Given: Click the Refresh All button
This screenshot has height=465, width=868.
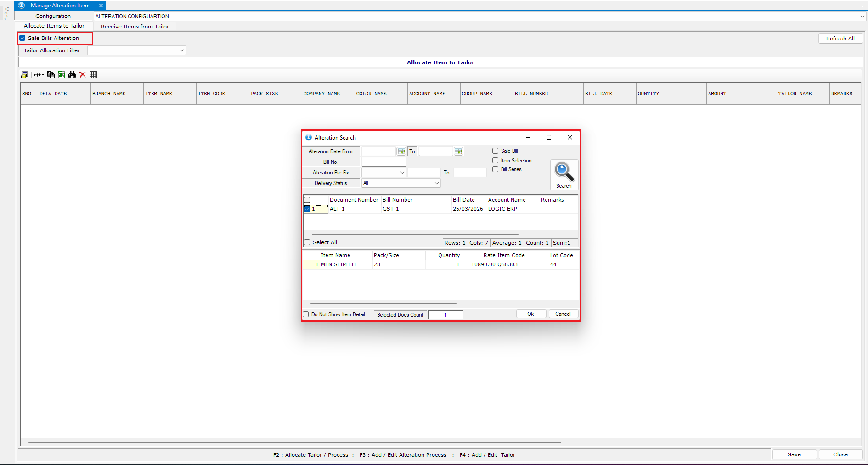Looking at the screenshot, I should (840, 39).
